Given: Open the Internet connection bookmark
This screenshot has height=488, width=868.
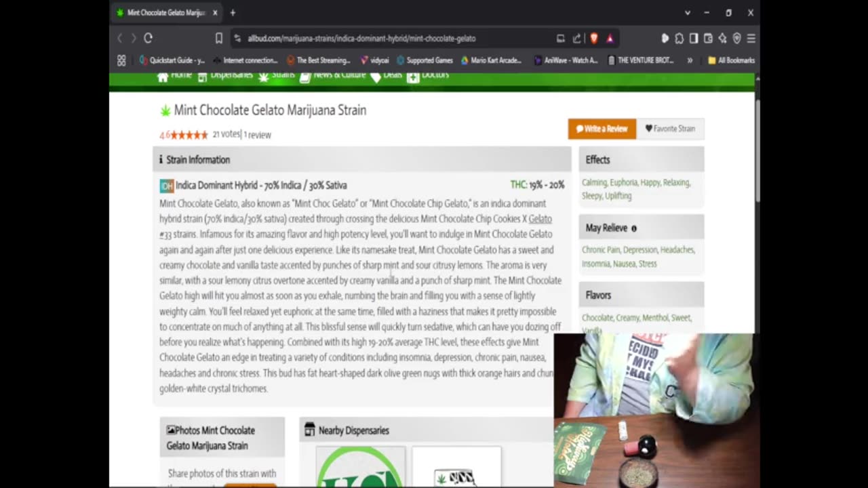Looking at the screenshot, I should click(x=245, y=60).
